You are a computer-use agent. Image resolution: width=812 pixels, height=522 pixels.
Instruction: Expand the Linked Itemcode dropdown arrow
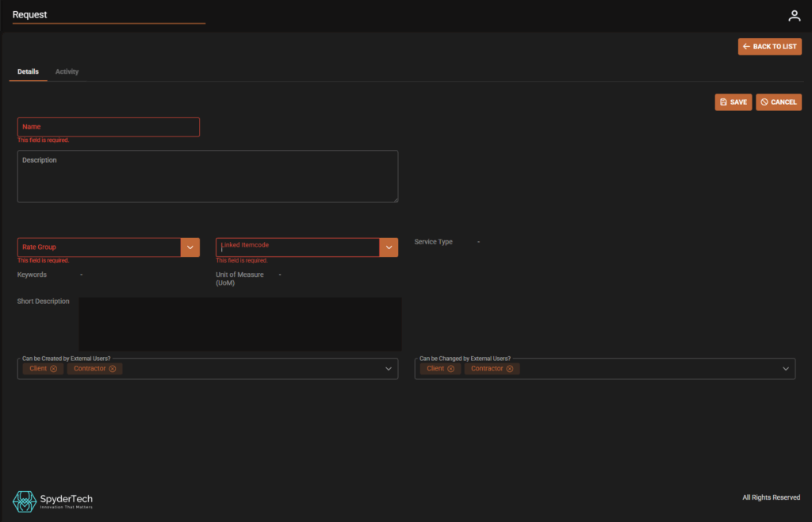point(389,248)
